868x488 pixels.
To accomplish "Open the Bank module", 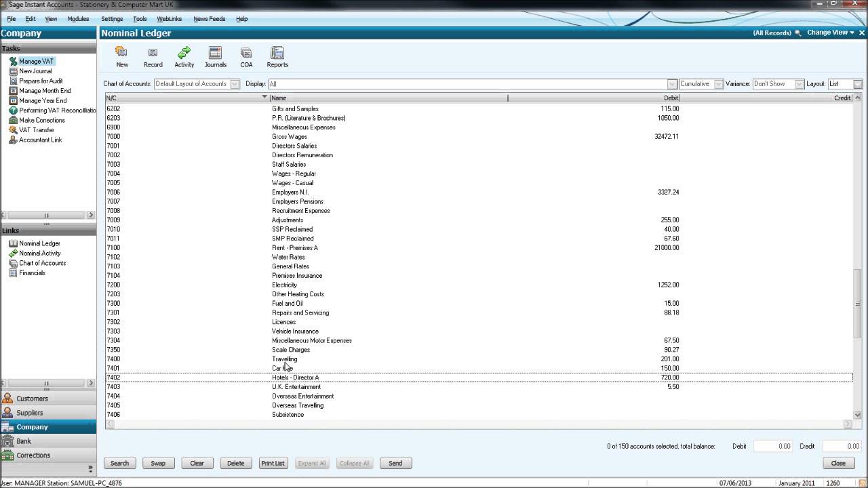I will click(48, 441).
